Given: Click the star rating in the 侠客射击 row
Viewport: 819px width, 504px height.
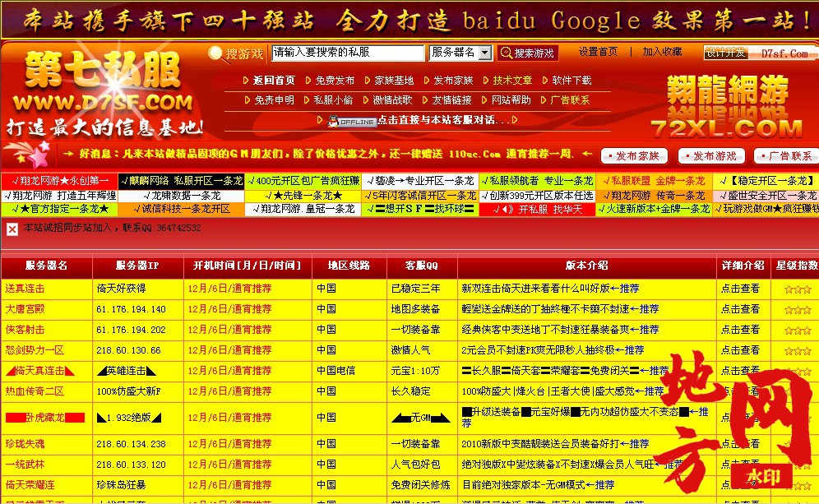Looking at the screenshot, I should click(x=798, y=330).
